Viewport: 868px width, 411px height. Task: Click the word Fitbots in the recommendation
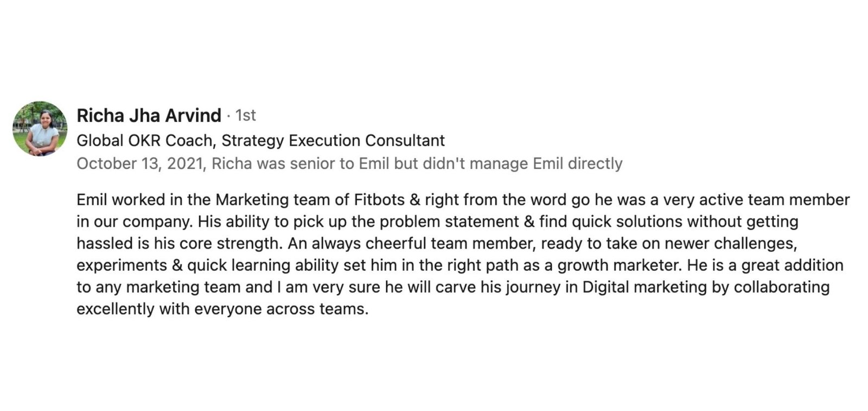point(379,200)
